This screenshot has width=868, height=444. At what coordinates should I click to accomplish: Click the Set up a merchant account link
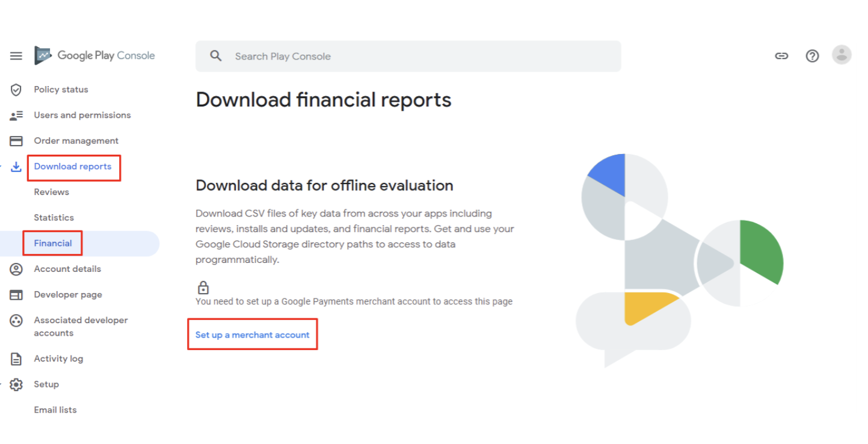point(252,335)
